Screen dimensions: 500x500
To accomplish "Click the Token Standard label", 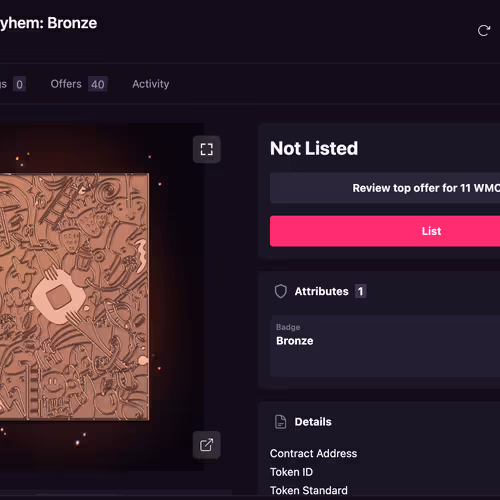I will point(309,490).
